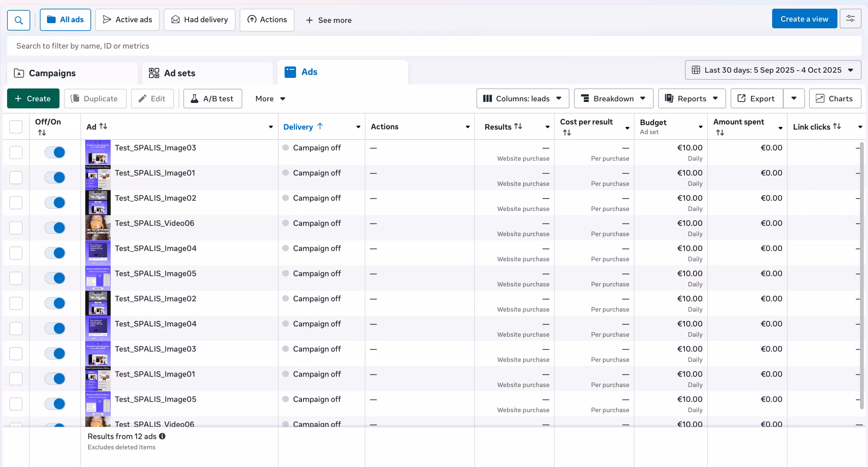Click the A/B test flask button
This screenshot has height=467, width=868.
click(x=212, y=98)
